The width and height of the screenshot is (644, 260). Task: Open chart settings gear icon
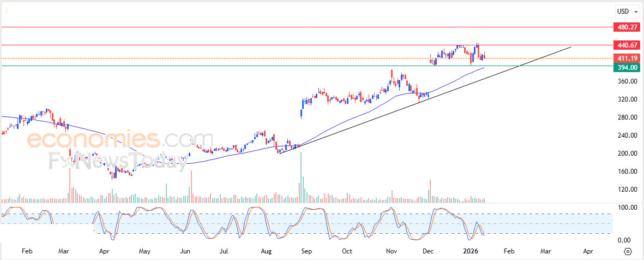(628, 251)
